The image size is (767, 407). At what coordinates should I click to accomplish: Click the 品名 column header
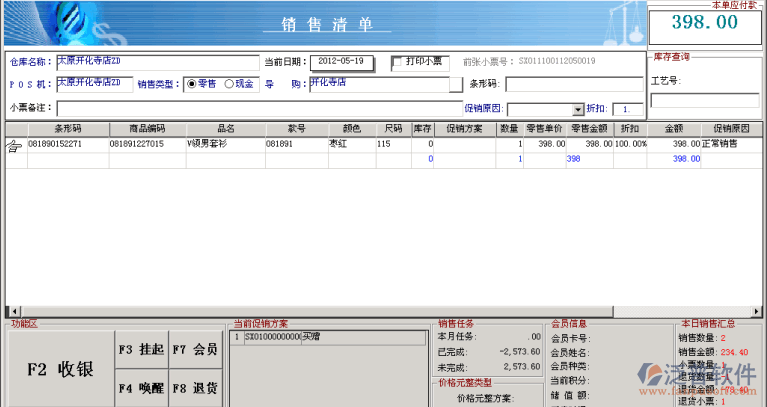tap(226, 129)
